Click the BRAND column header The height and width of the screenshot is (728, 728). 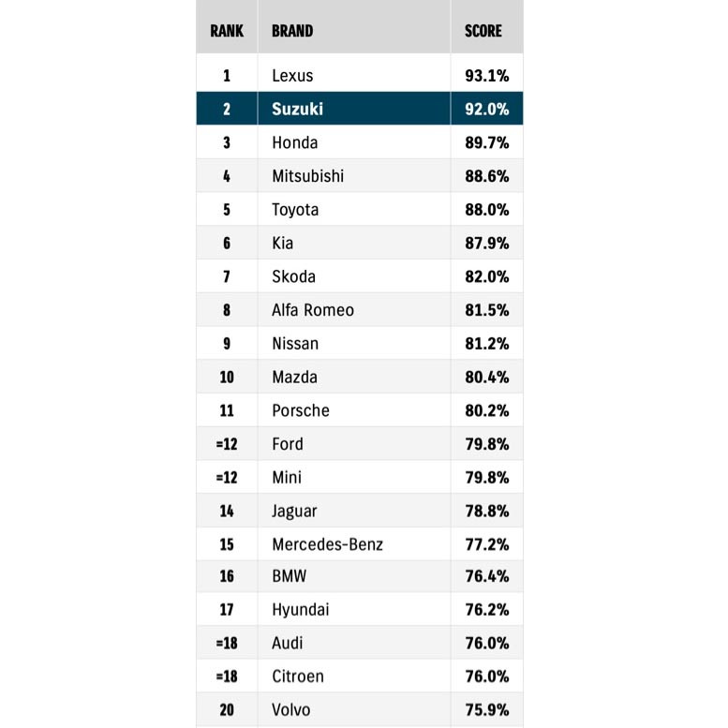[292, 31]
